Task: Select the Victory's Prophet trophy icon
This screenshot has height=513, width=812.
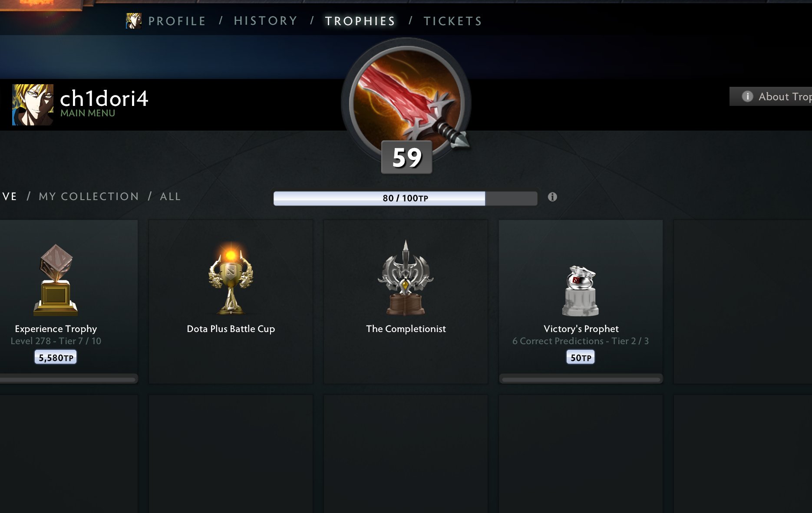Action: (581, 291)
